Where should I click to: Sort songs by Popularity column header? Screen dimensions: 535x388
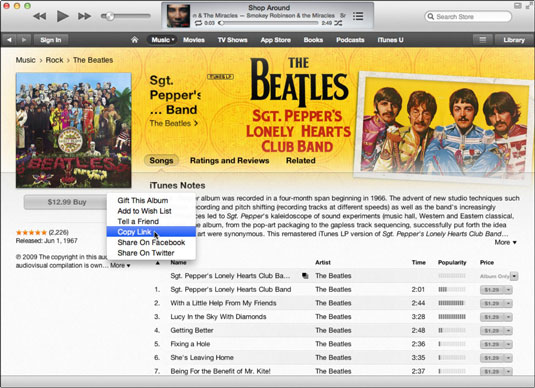452,262
